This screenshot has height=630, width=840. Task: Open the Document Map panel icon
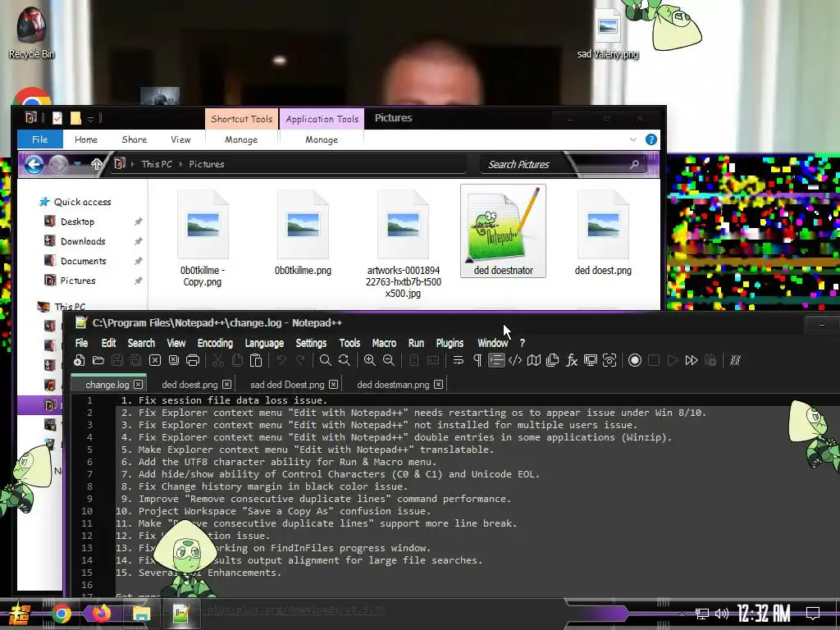click(x=533, y=361)
